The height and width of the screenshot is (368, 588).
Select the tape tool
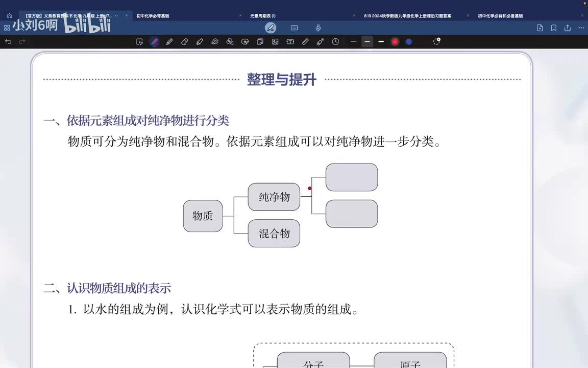[x=215, y=42]
